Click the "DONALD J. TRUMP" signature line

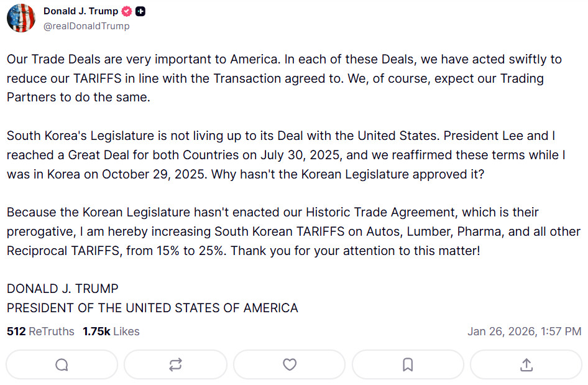[x=63, y=289]
